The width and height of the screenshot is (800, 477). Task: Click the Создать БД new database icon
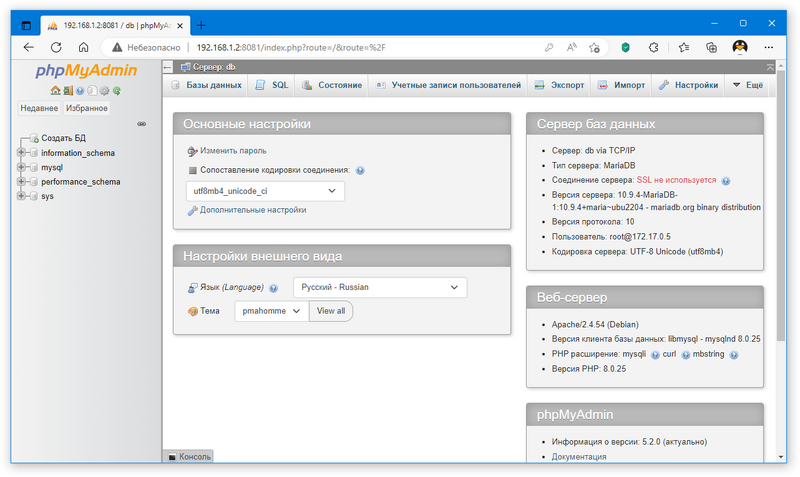[x=34, y=138]
